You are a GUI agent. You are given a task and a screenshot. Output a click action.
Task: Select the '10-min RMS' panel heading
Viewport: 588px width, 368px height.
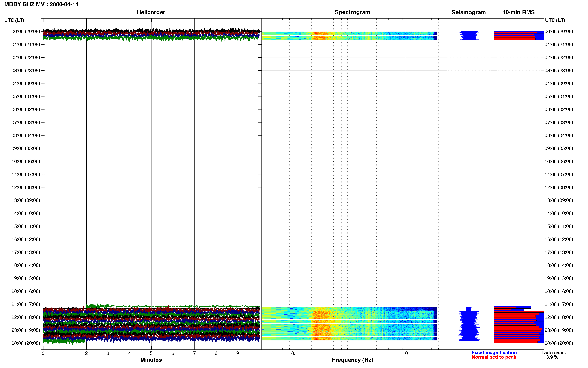518,12
